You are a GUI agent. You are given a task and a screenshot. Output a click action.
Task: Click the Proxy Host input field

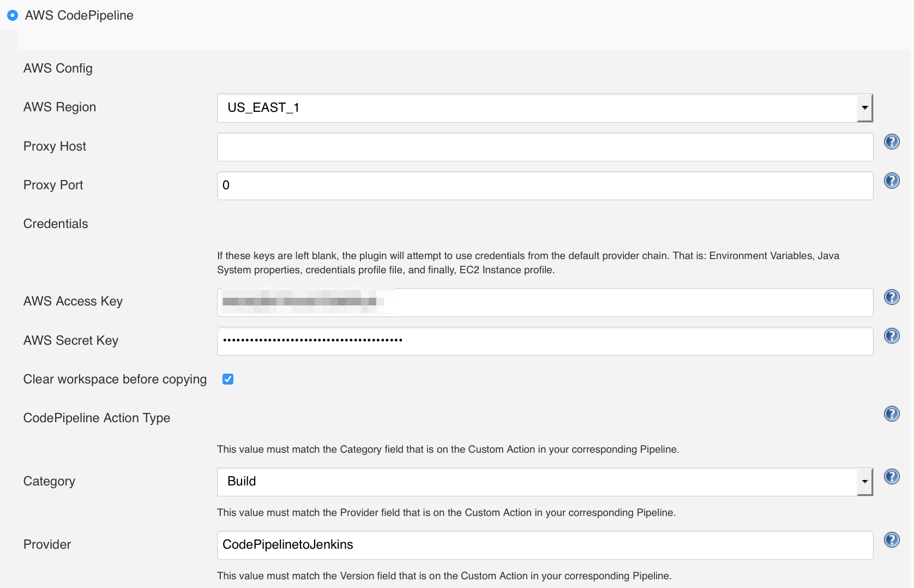[x=545, y=147]
